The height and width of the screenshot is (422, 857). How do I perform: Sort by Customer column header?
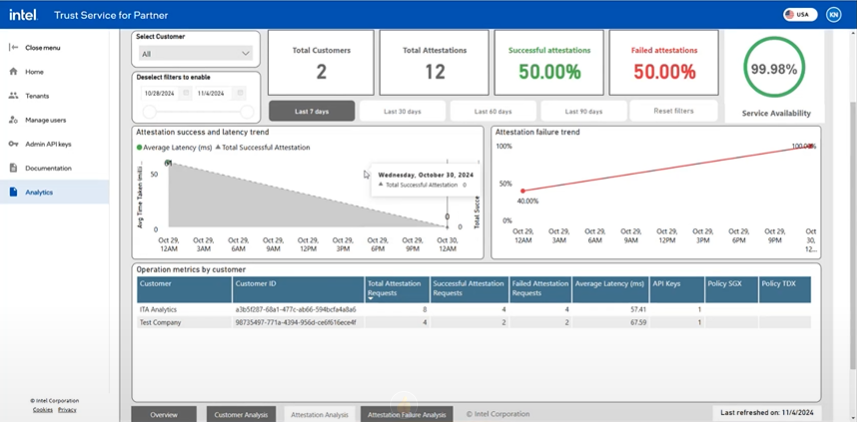pyautogui.click(x=184, y=289)
